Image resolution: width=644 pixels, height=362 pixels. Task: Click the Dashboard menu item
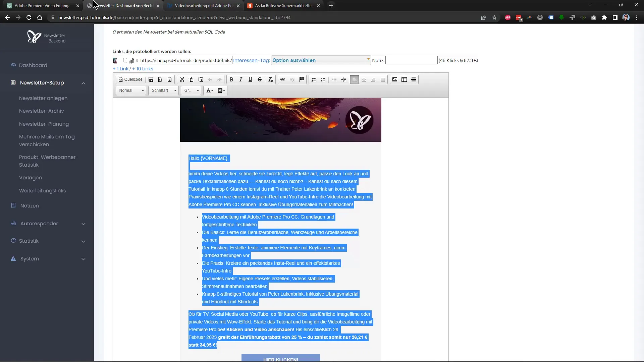(x=33, y=65)
